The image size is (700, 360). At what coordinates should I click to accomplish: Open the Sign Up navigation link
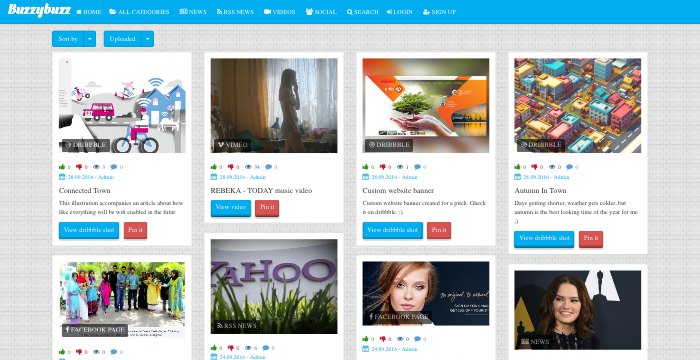click(x=439, y=12)
